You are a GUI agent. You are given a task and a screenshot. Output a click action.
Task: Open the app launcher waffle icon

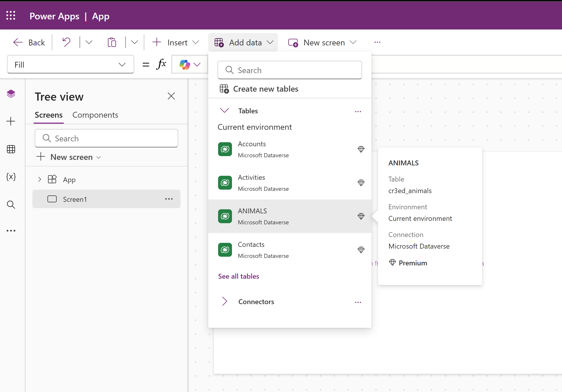pos(11,16)
